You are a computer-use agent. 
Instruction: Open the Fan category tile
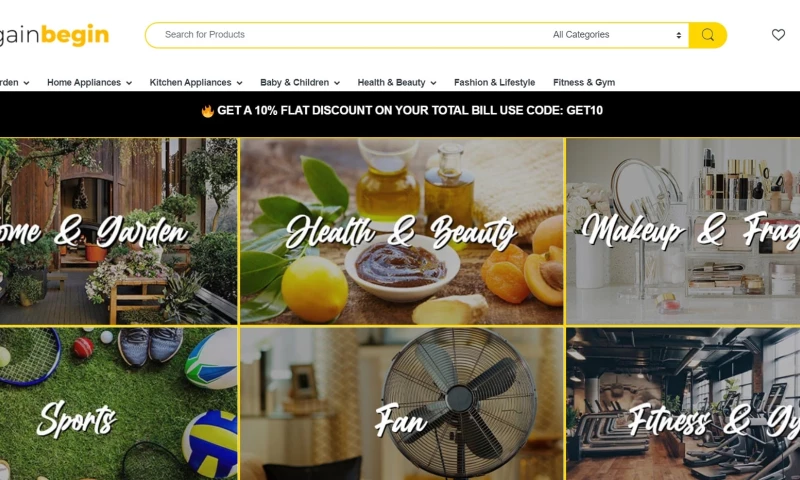point(402,403)
